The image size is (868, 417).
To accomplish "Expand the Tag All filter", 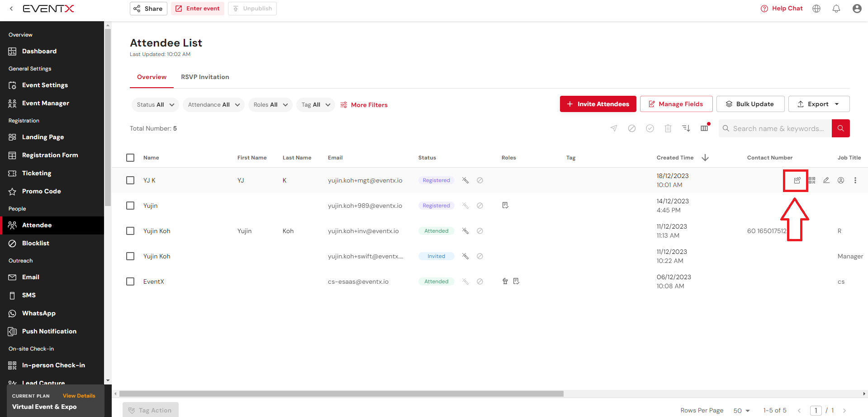I will pos(316,105).
